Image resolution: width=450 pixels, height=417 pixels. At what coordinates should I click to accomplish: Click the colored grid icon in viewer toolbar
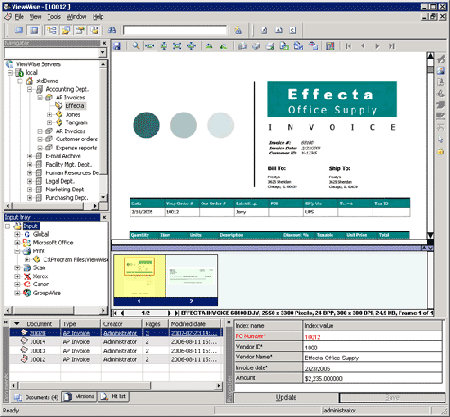coord(330,46)
